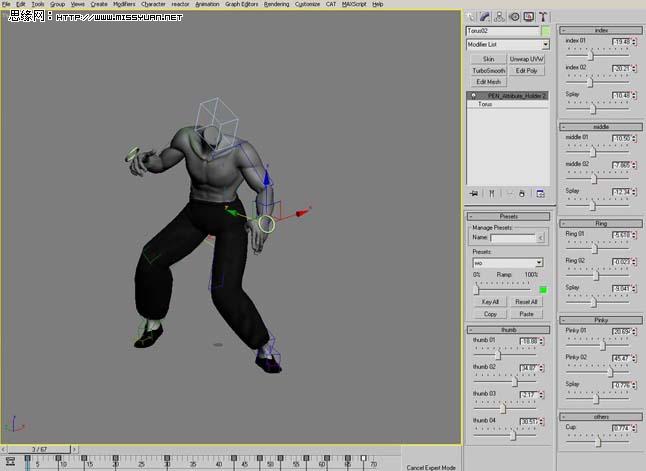This screenshot has width=646, height=471.
Task: Open the Animation menu
Action: point(207,4)
